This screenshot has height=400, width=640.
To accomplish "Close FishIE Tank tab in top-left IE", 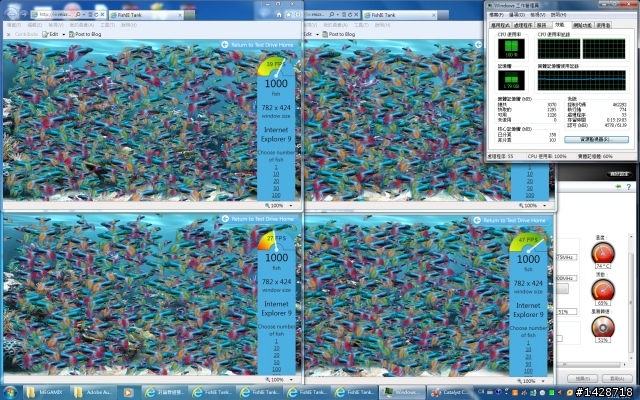I will coord(180,15).
